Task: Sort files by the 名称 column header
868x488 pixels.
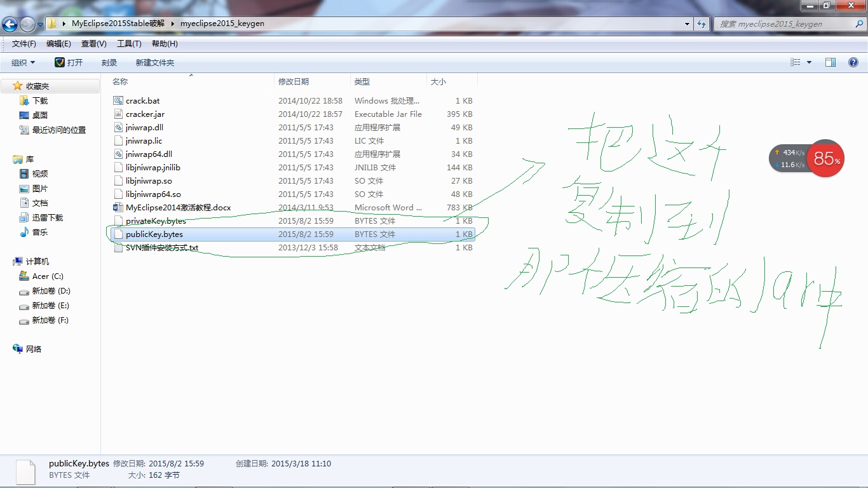Action: tap(120, 81)
